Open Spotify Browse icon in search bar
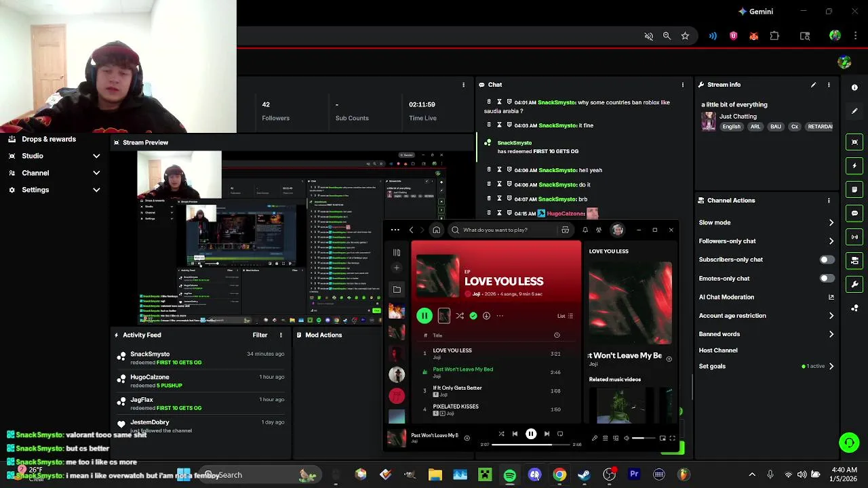The height and width of the screenshot is (488, 868). [x=565, y=230]
